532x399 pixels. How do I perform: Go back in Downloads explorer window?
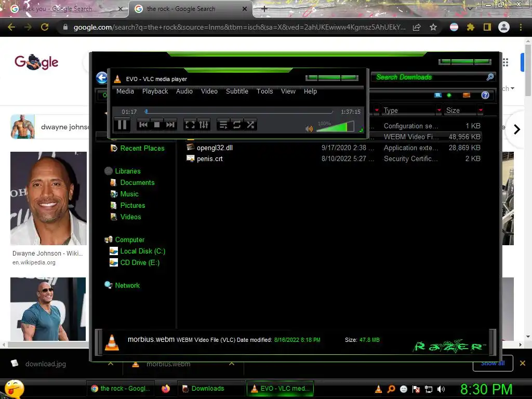coord(102,78)
